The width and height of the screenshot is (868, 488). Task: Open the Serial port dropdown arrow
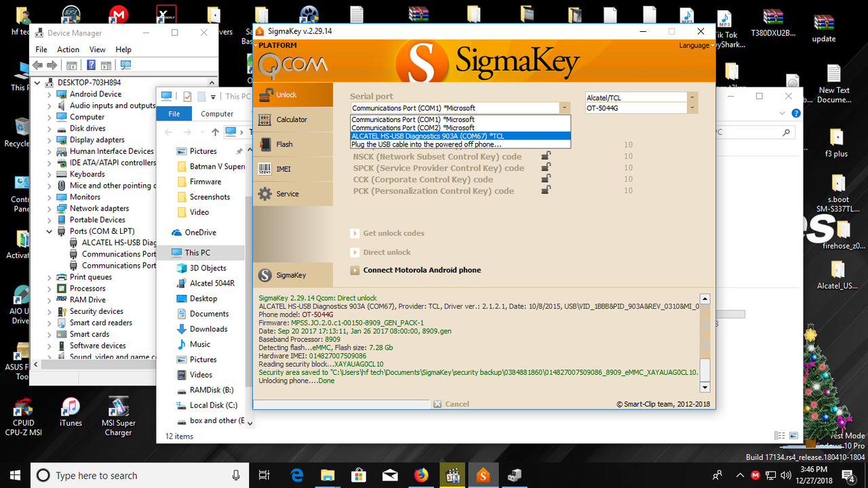(564, 108)
